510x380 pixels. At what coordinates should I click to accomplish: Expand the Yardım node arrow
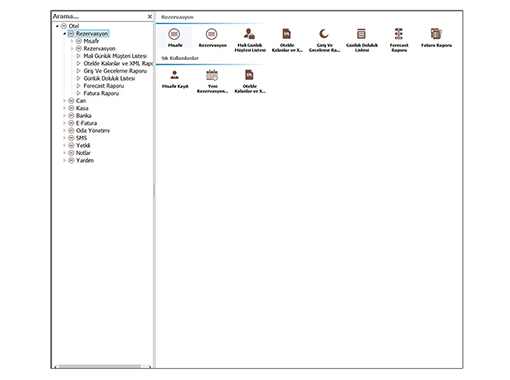pyautogui.click(x=65, y=161)
